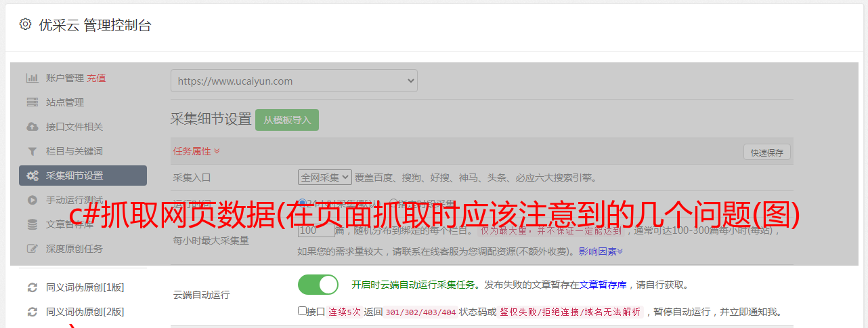This screenshot has height=328, width=868.
Task: Open 深度原创任务 in the sidebar
Action: 74,249
